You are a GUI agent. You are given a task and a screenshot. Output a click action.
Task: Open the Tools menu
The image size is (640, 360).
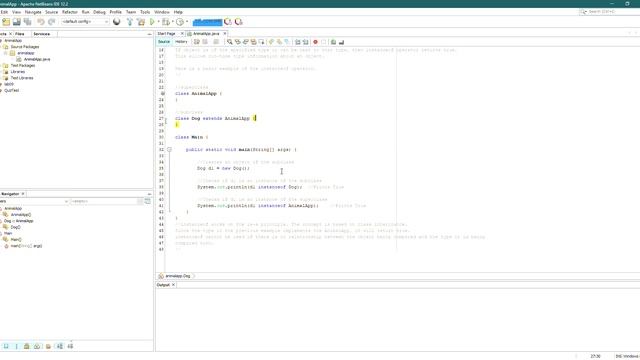[x=145, y=12]
